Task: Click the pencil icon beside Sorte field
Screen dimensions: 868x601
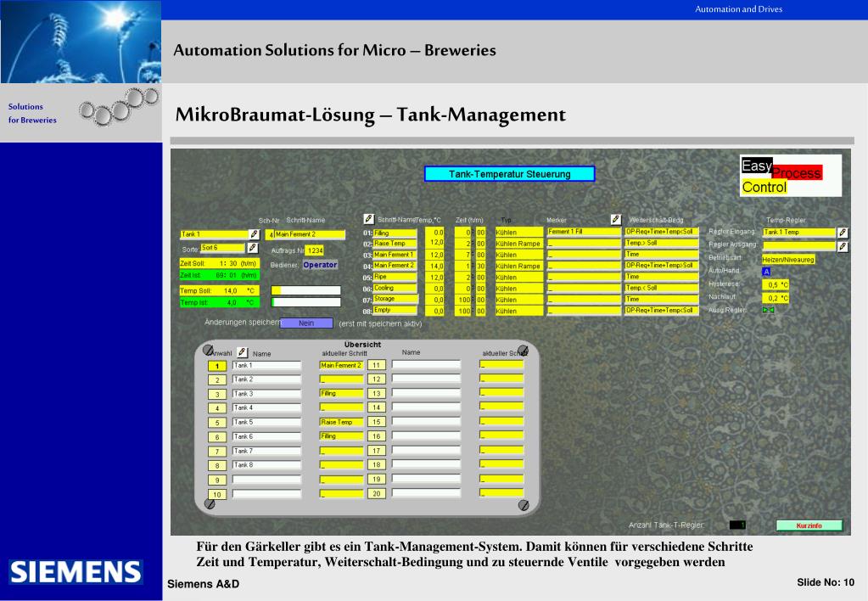Action: pos(253,248)
